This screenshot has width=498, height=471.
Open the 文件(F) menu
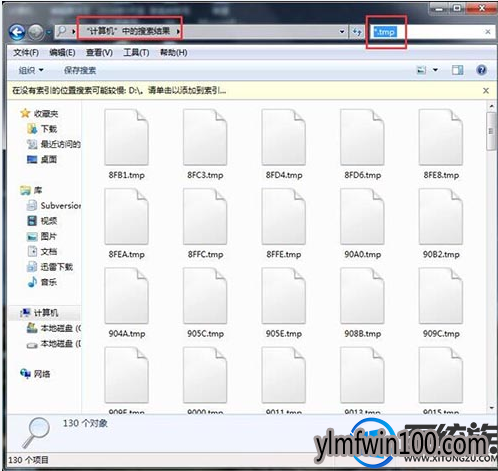tap(26, 53)
